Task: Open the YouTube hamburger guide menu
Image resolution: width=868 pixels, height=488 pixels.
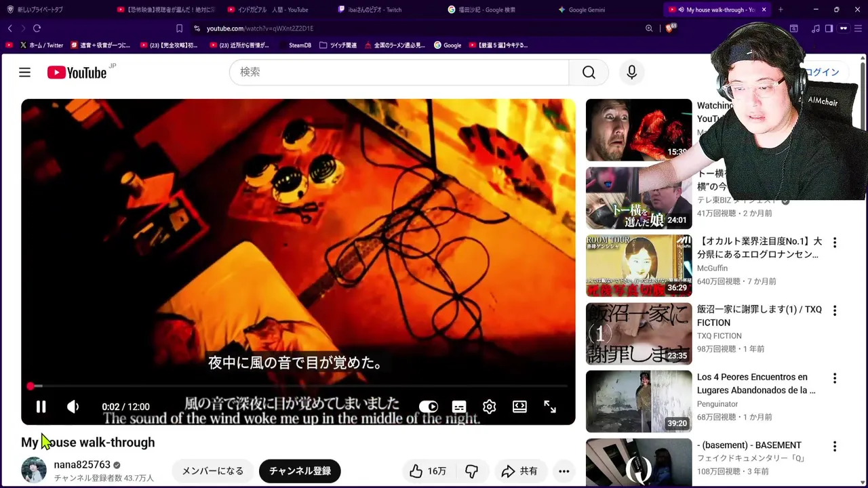Action: pyautogui.click(x=24, y=73)
